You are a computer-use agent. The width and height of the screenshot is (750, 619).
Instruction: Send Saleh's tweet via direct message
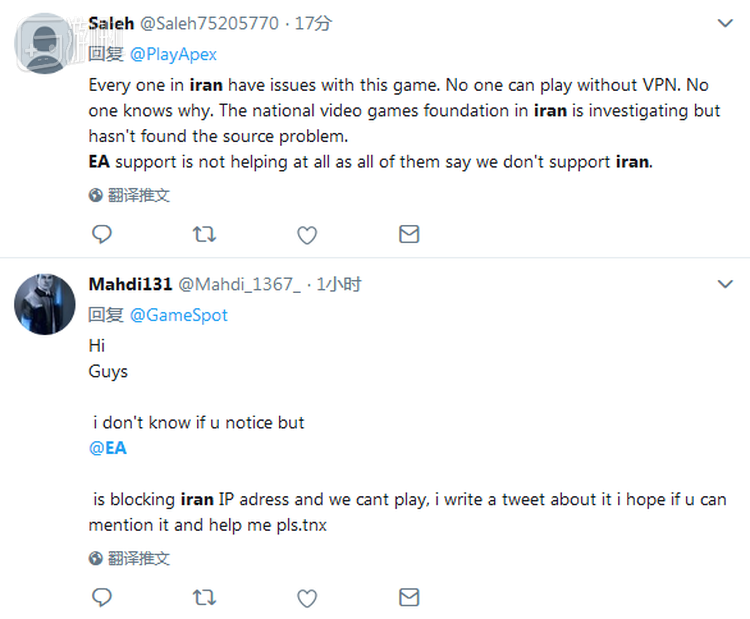[x=409, y=235]
